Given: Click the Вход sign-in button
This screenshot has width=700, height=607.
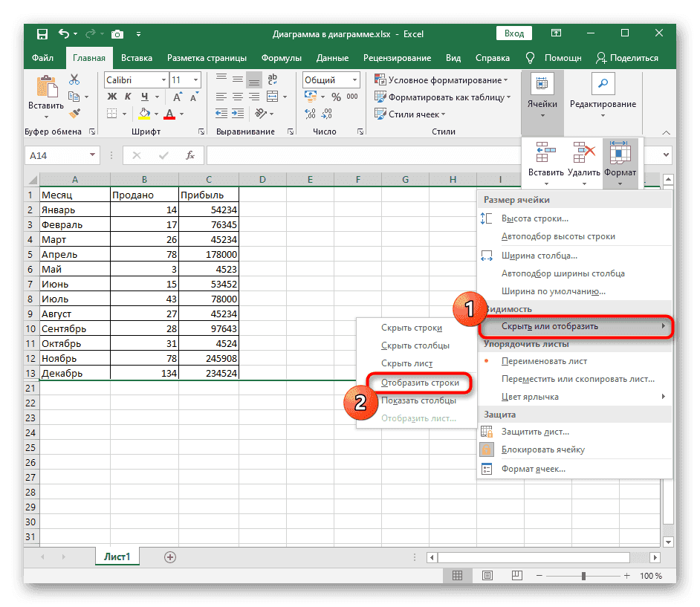Looking at the screenshot, I should click(514, 33).
